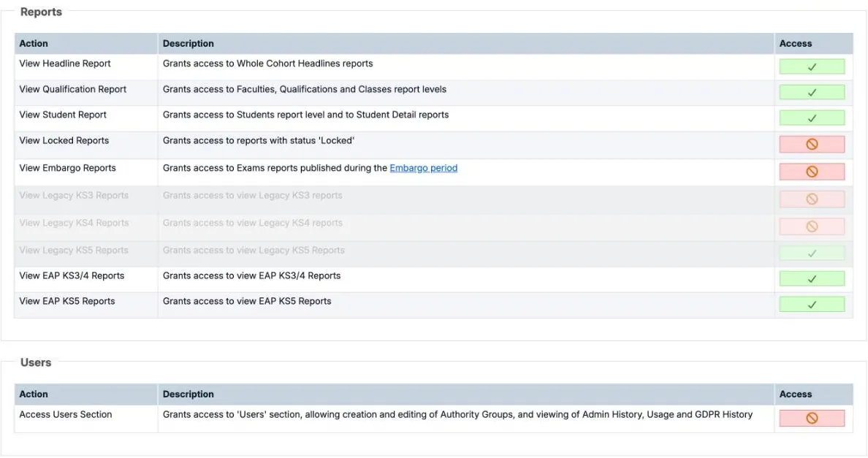868x458 pixels.
Task: Select 'View Qualification Report' action text
Action: click(x=72, y=89)
